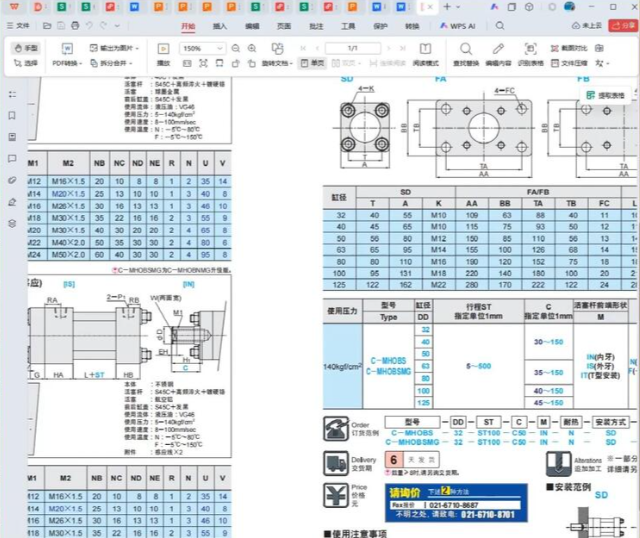Switch to the 编辑 tab
Screen dimensions: 640x538
click(252, 26)
